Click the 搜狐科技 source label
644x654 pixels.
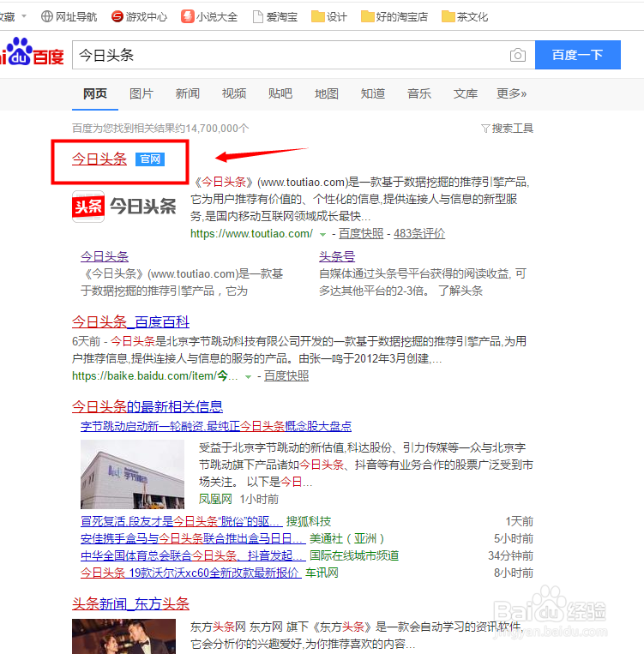pos(309,521)
